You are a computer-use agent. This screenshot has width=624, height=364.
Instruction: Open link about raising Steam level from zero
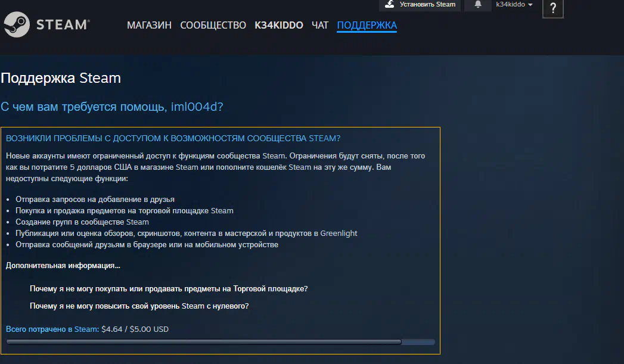pyautogui.click(x=139, y=306)
